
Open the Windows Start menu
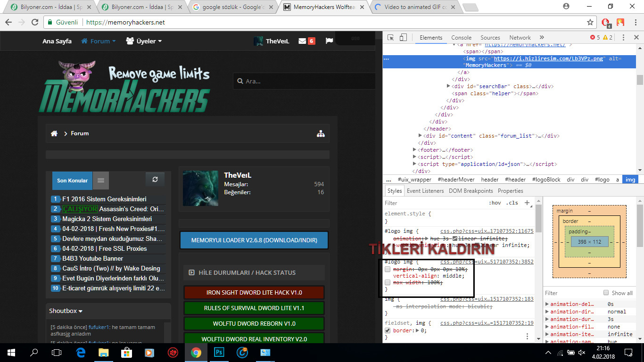pyautogui.click(x=11, y=352)
